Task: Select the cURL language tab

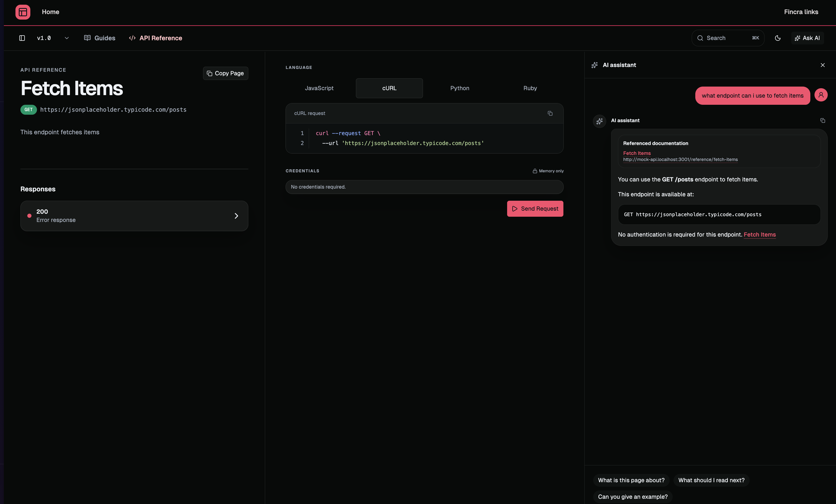Action: coord(389,88)
